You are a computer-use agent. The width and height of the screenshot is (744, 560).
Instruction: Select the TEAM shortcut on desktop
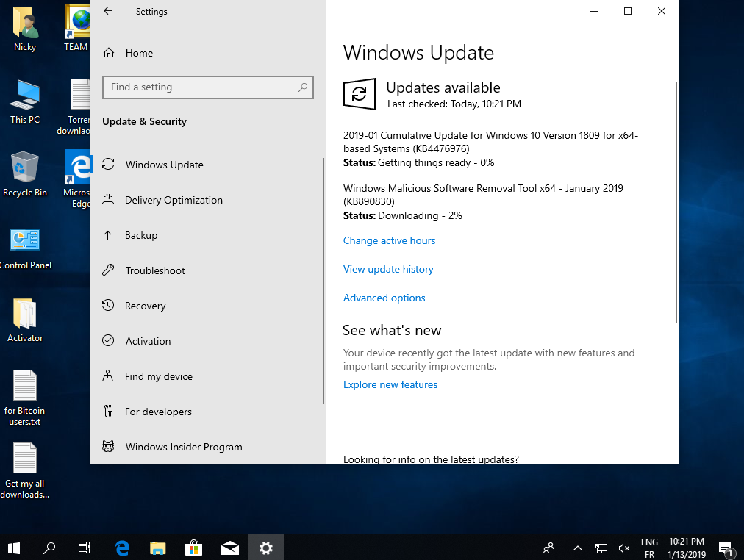pos(77,29)
